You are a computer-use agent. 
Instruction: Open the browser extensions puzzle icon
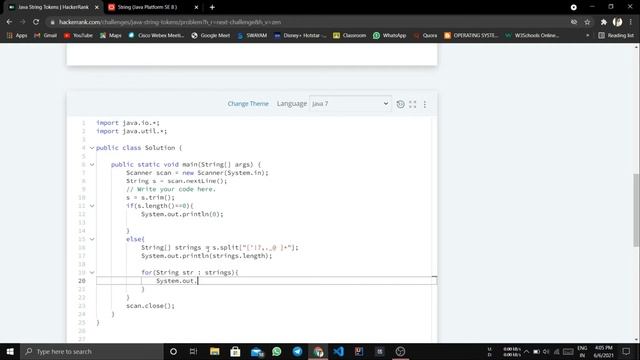[x=604, y=22]
